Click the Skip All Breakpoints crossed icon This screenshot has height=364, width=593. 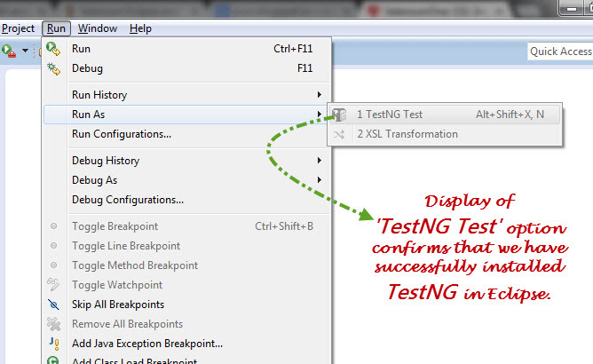click(x=53, y=305)
